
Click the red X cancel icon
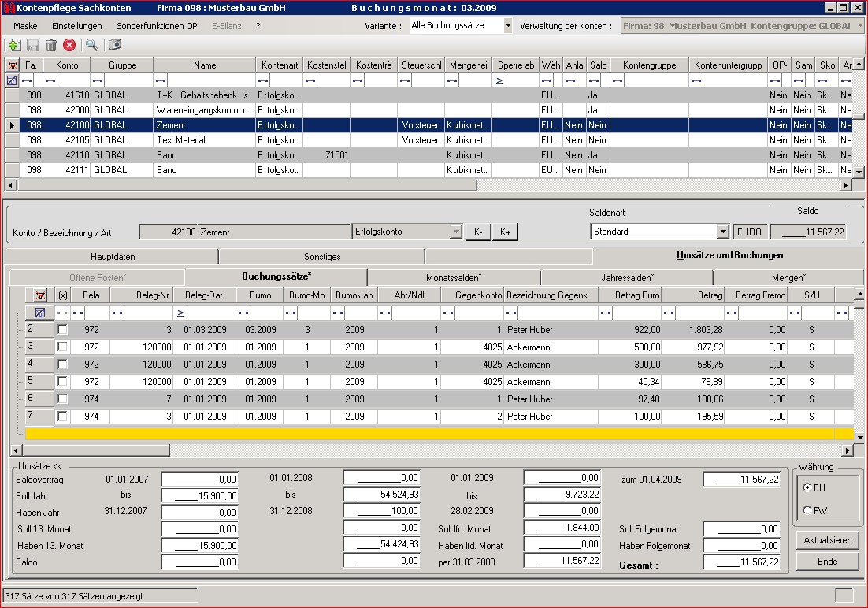[69, 46]
